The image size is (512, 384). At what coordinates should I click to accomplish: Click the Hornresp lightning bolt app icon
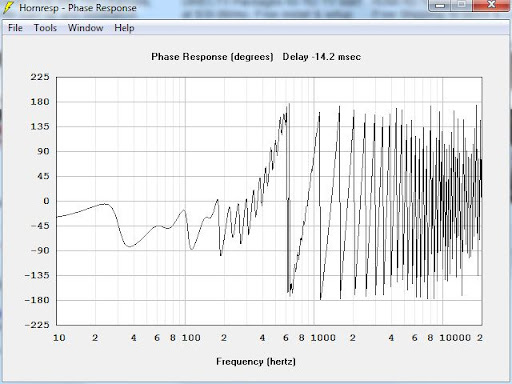[x=8, y=8]
